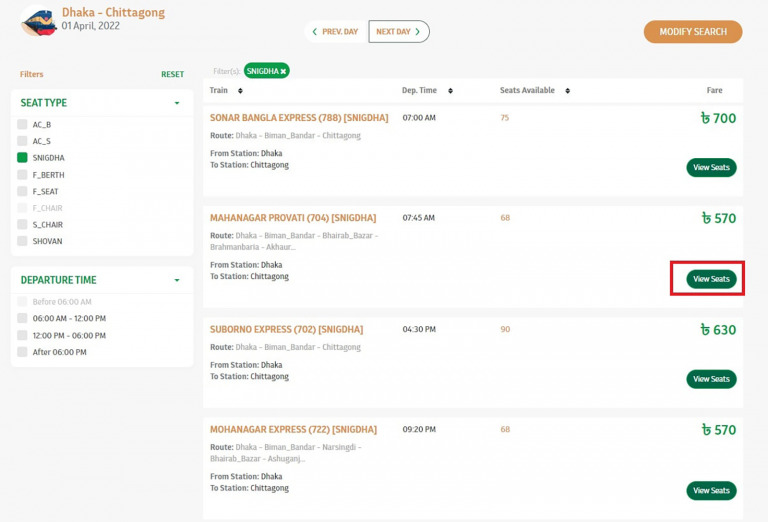Tick the After 06:00 PM departure checkbox
768x522 pixels.
(22, 352)
